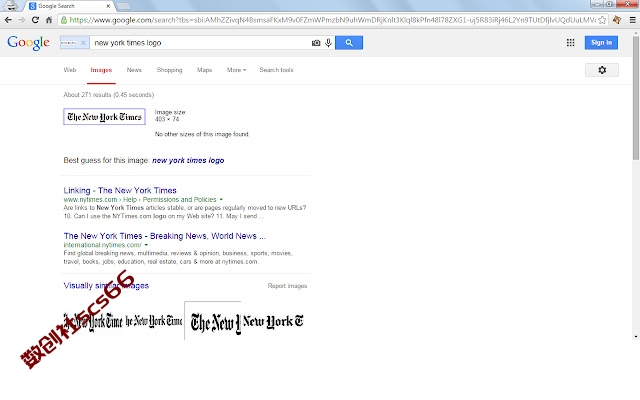The height and width of the screenshot is (400, 640).
Task: Open a new browser tab
Action: (x=123, y=6)
